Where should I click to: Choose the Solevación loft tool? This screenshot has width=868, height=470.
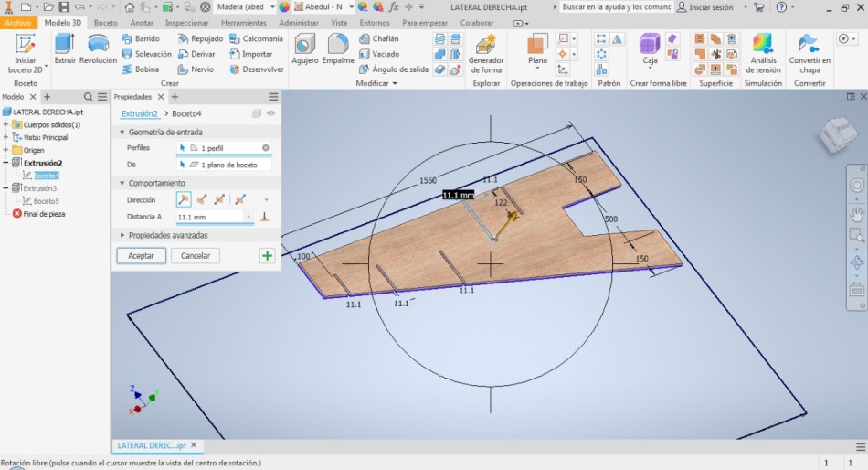147,54
